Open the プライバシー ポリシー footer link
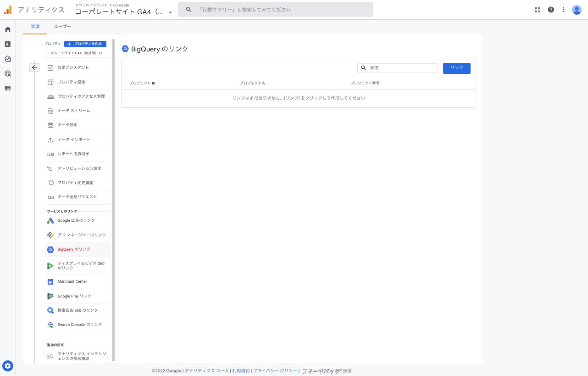 click(275, 370)
